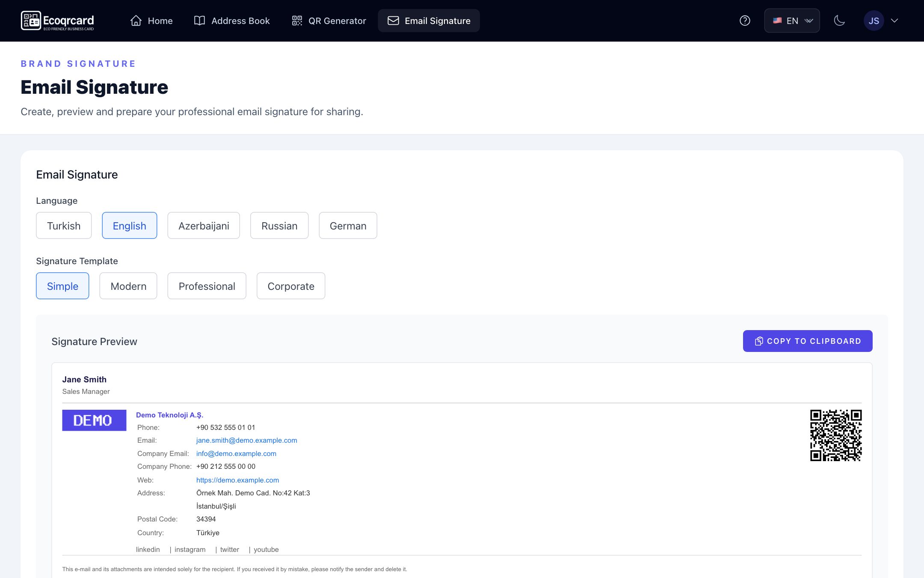Select Russian signature language
The image size is (924, 578).
click(x=279, y=226)
